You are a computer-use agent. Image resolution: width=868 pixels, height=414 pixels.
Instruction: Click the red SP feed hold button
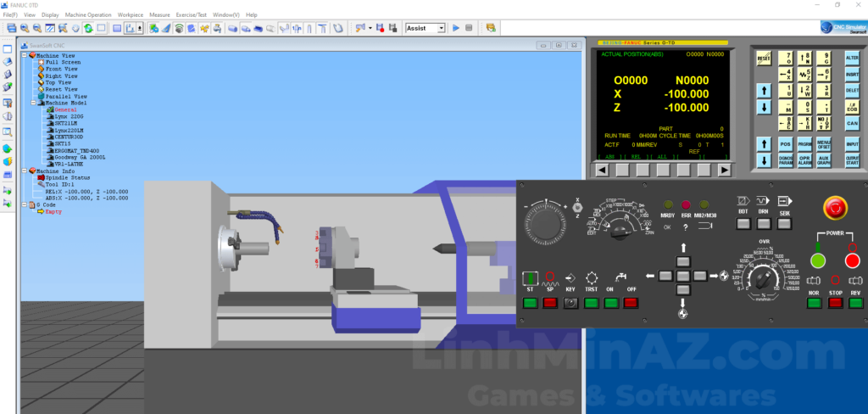tap(549, 303)
